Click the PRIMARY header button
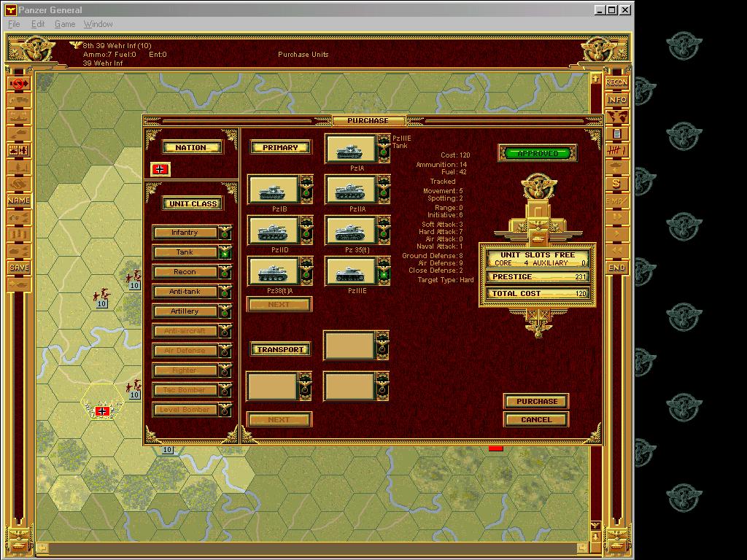 pyautogui.click(x=280, y=147)
